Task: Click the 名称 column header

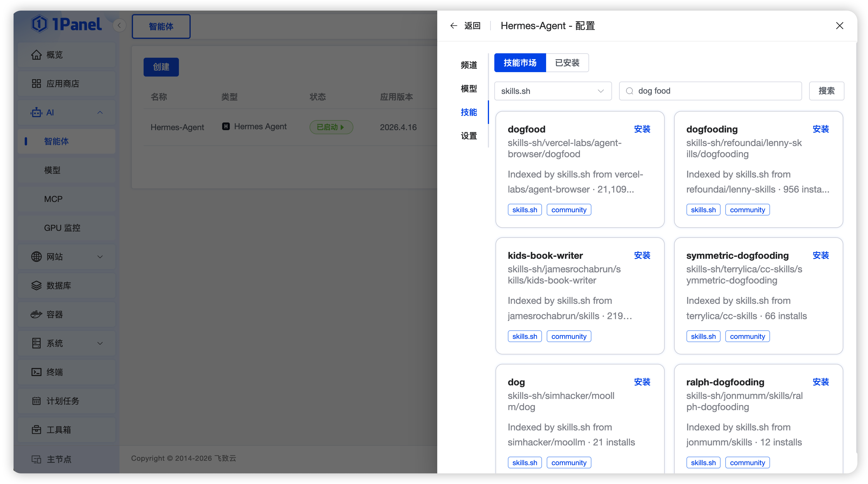Action: tap(159, 97)
